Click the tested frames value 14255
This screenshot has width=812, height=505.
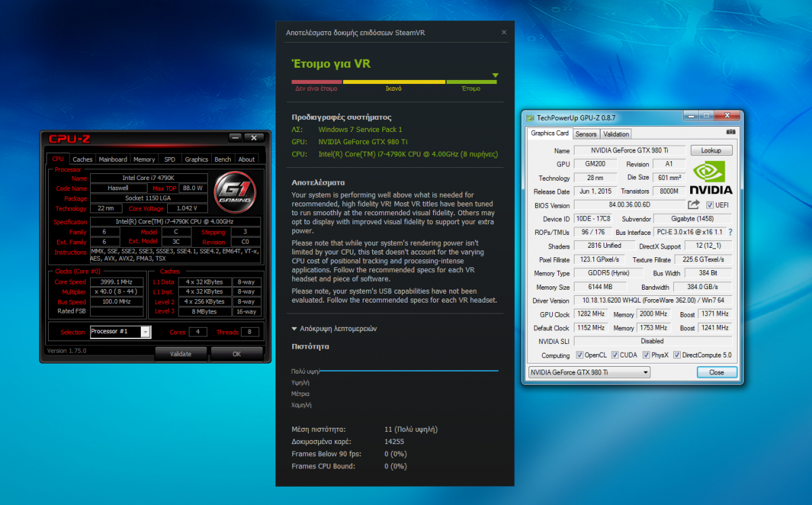[394, 441]
